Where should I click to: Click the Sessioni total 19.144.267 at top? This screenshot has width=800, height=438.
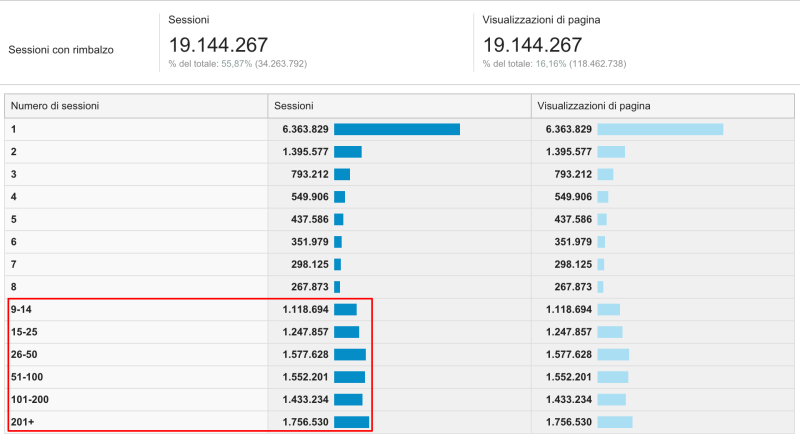219,45
